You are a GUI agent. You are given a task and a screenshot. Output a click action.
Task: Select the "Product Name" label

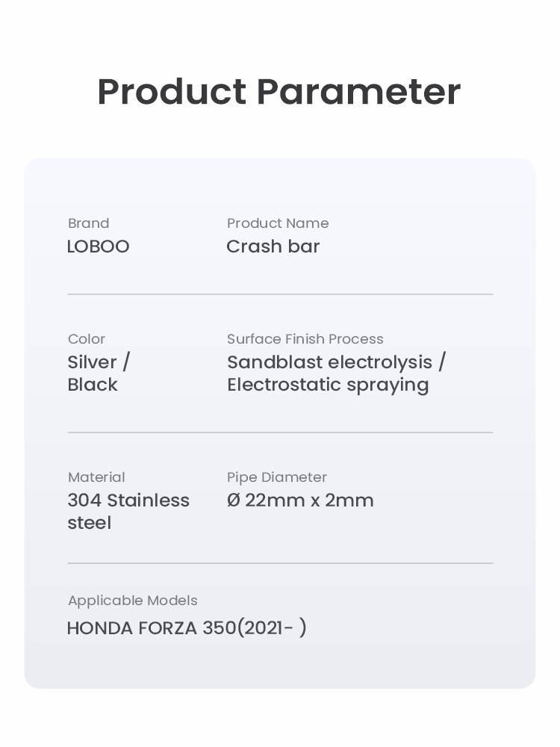(277, 223)
